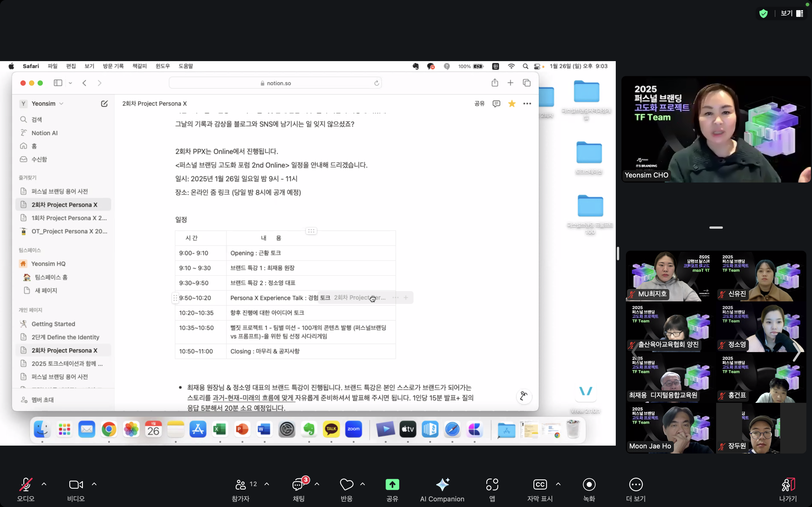The height and width of the screenshot is (507, 812).
Task: Open 퍼스널 브랜딩 용어 사전 in favorites
Action: (x=60, y=191)
